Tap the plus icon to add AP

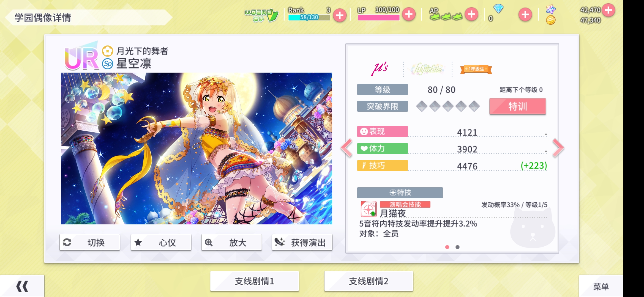tap(472, 14)
